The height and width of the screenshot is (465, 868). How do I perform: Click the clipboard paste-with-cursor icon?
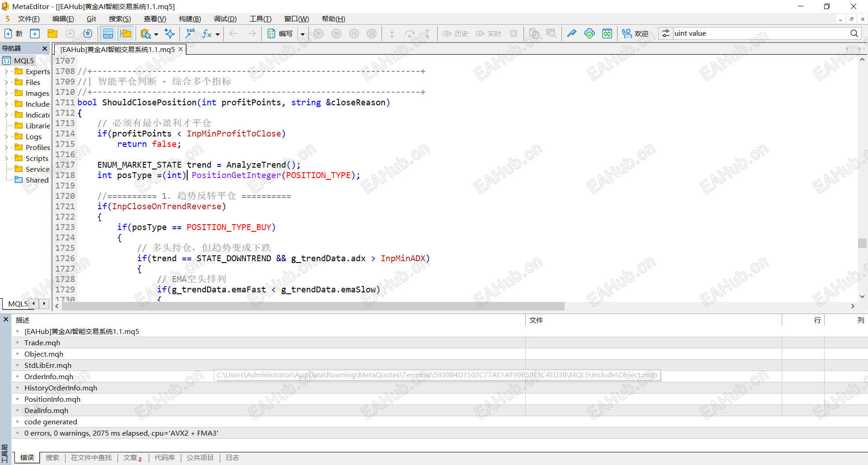146,33
